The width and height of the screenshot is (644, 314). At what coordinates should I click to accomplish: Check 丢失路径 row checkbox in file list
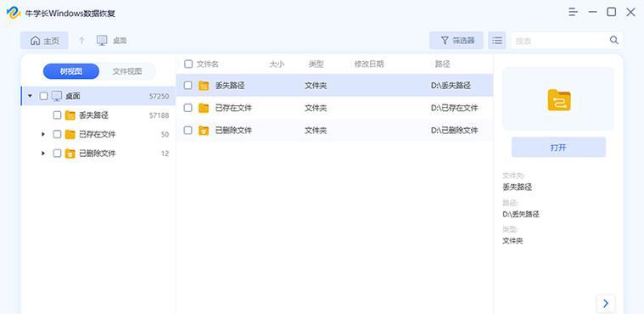tap(188, 86)
